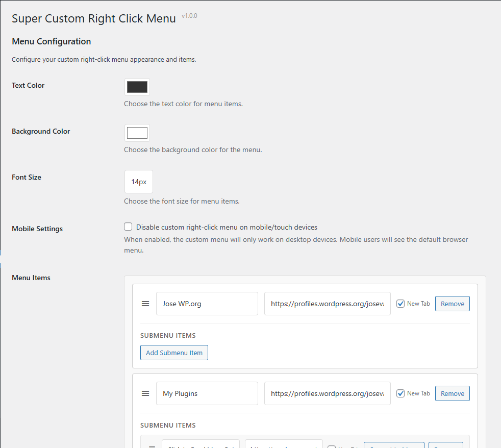
Task: Click the Mobile Settings label
Action: pos(37,229)
